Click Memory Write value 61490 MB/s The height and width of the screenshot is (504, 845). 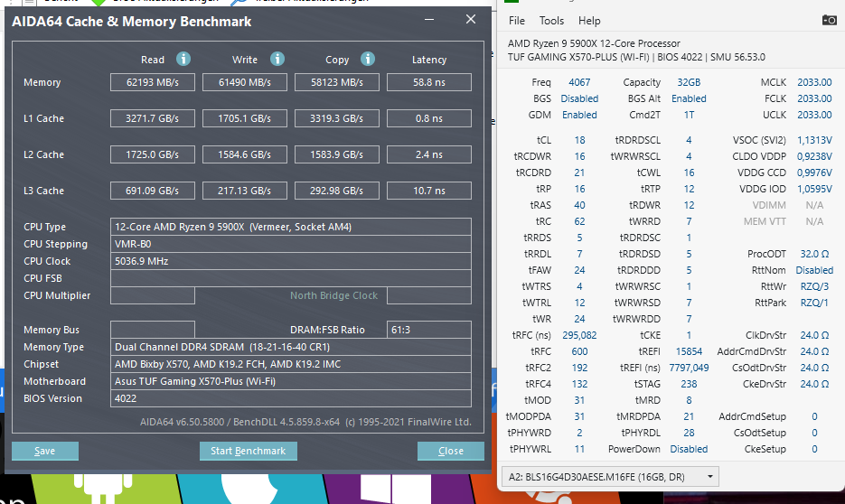pyautogui.click(x=245, y=82)
